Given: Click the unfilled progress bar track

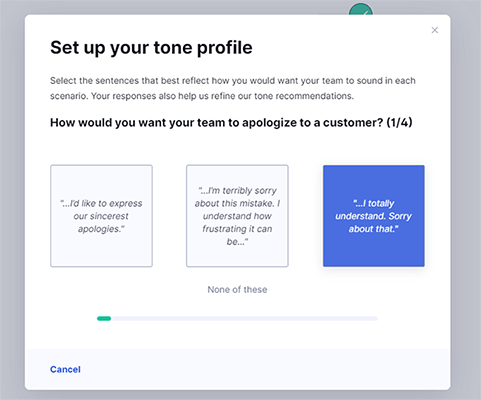Looking at the screenshot, I should point(244,318).
